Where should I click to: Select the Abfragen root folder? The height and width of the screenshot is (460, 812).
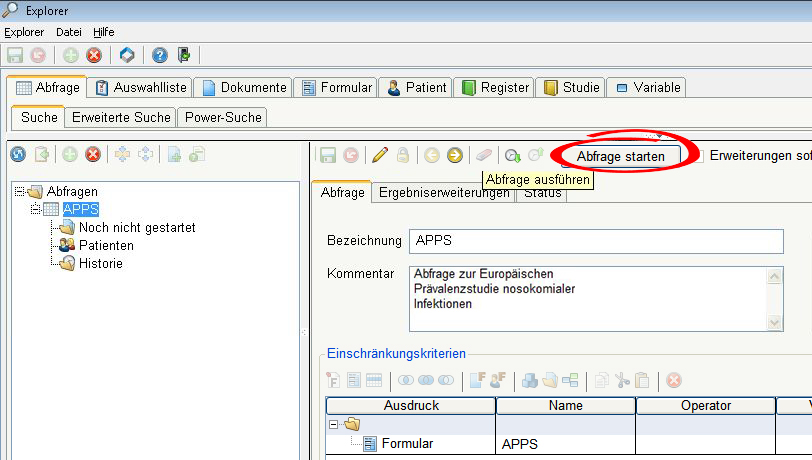(x=72, y=192)
